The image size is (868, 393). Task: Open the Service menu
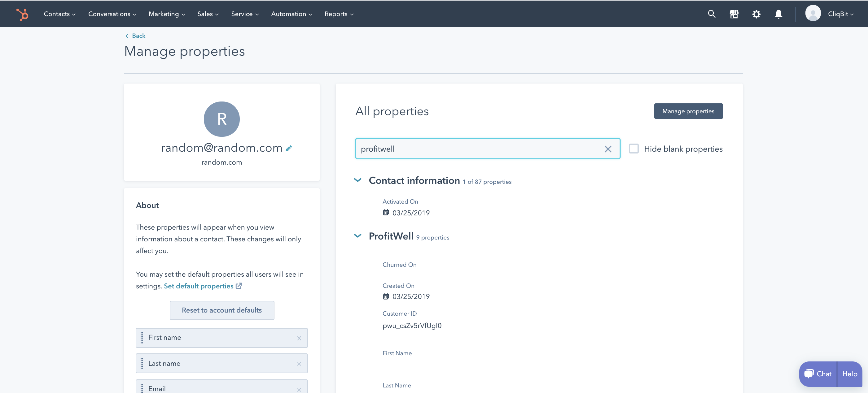[245, 14]
